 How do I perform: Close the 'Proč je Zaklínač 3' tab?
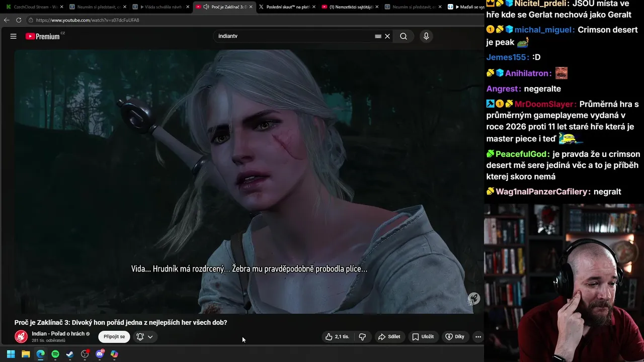pyautogui.click(x=251, y=7)
